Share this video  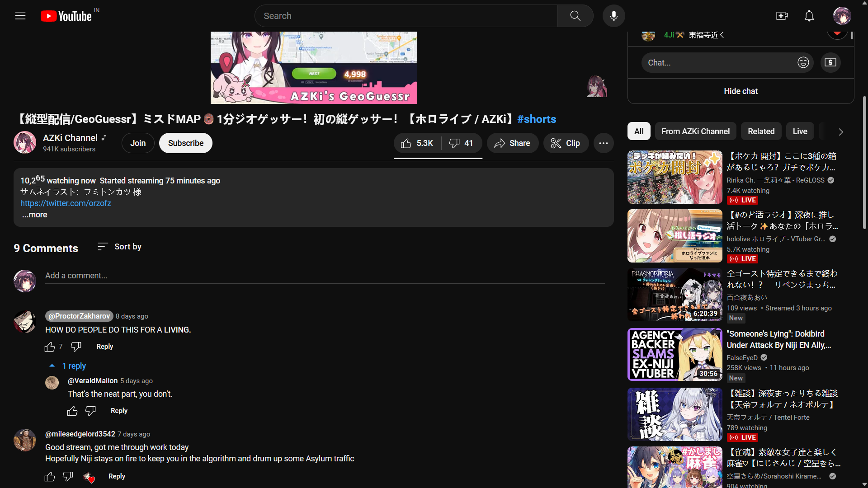tap(512, 143)
